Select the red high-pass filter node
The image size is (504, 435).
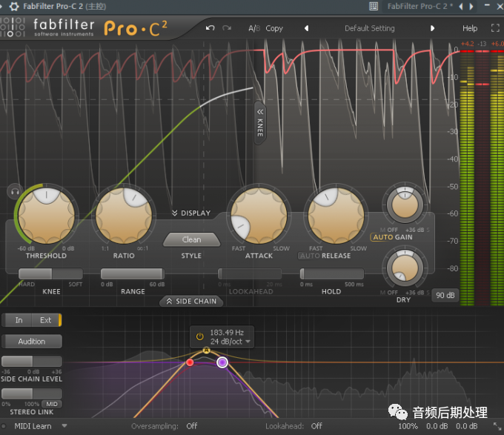190,362
